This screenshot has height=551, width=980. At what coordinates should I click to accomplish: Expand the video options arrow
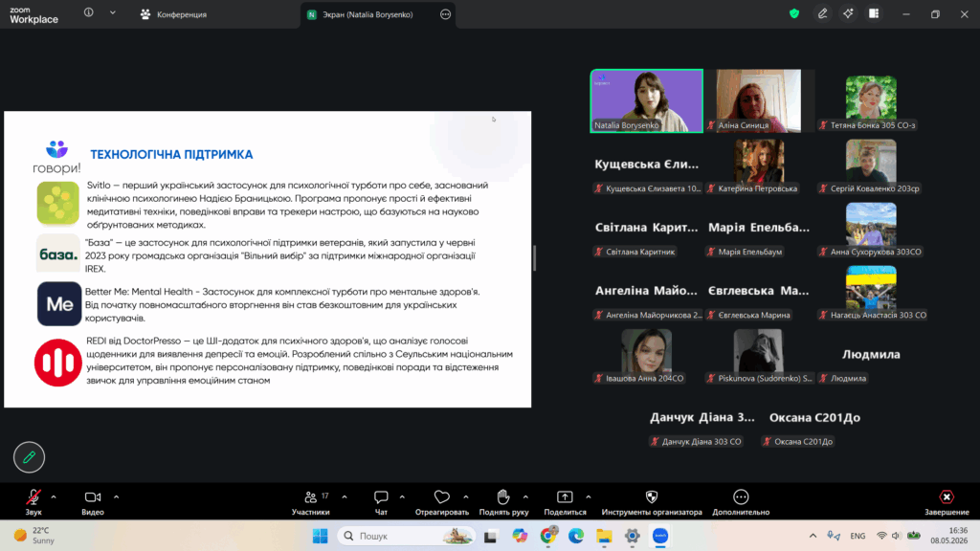point(116,497)
